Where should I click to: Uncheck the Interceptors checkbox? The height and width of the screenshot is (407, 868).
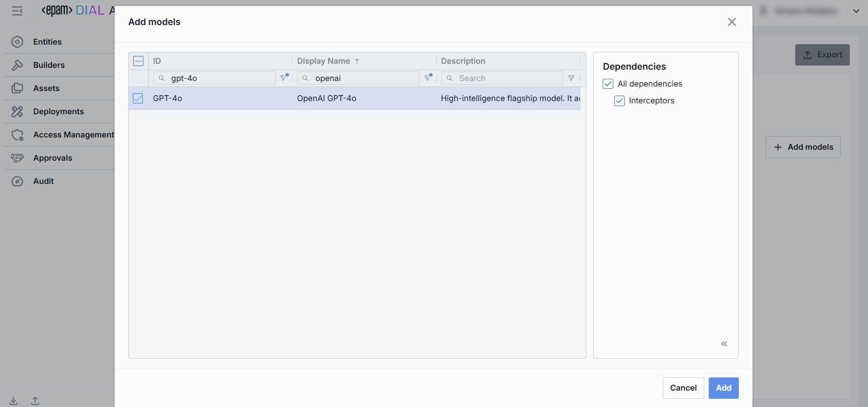[619, 101]
